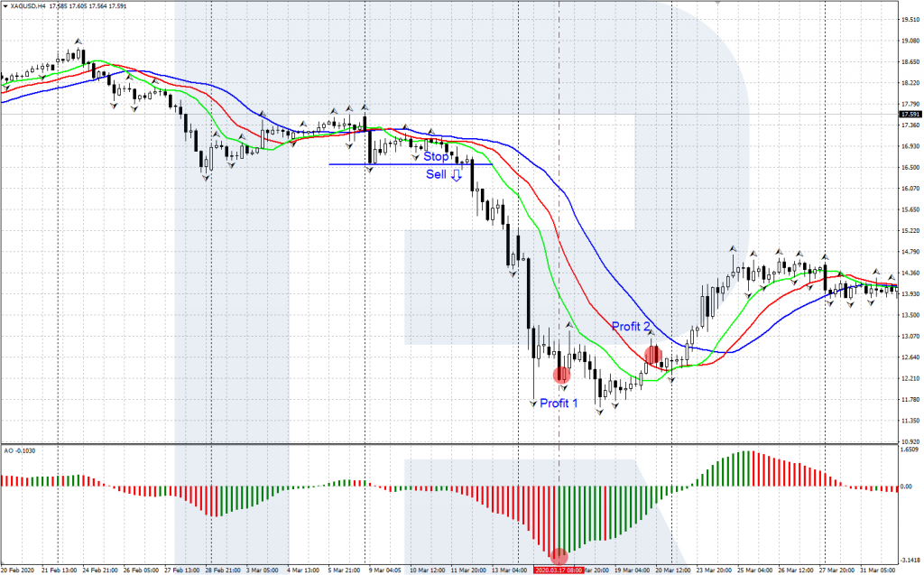
Task: Click the Profit 1 text label
Action: (559, 403)
